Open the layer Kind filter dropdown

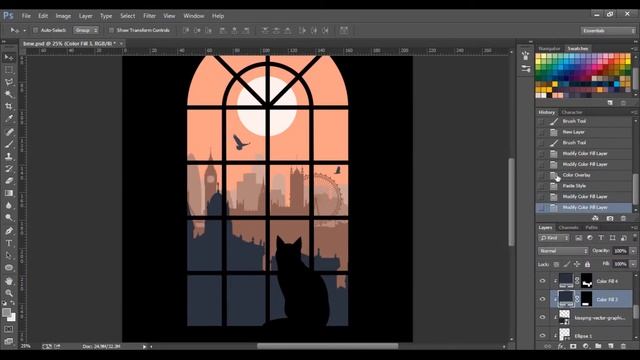pyautogui.click(x=553, y=238)
